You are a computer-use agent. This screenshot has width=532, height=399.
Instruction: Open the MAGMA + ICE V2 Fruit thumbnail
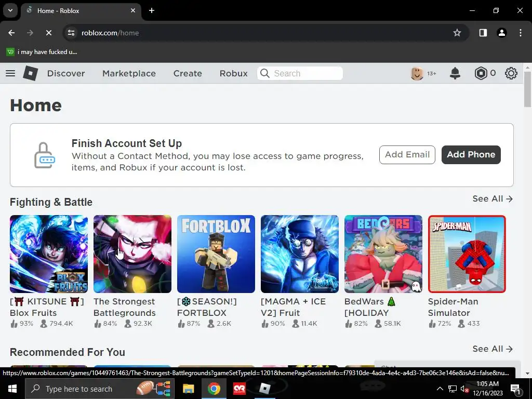[x=300, y=254]
